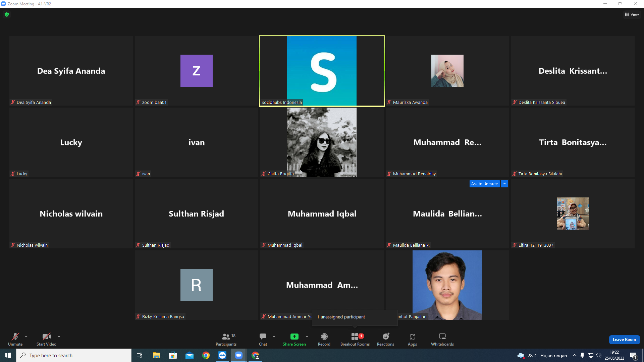Expand share screen options arrow
The image size is (644, 362).
(307, 337)
